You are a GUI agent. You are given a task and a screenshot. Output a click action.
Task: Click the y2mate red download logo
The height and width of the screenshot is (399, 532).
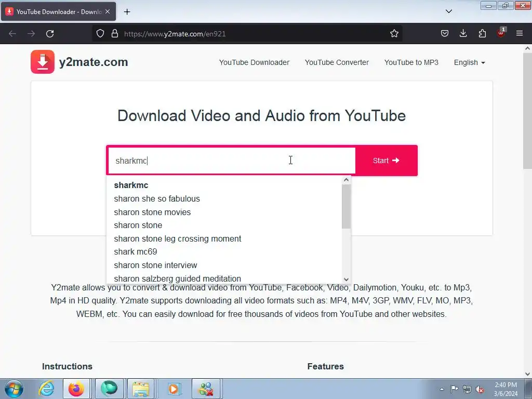tap(43, 62)
